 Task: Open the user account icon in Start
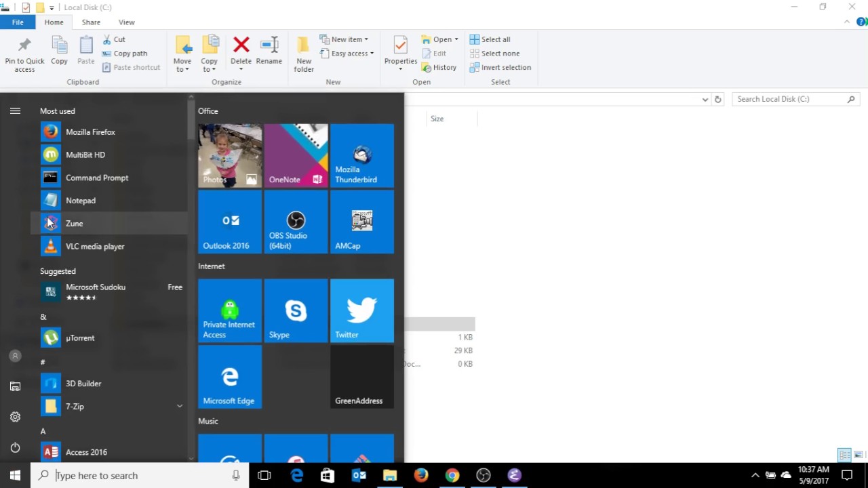click(15, 356)
